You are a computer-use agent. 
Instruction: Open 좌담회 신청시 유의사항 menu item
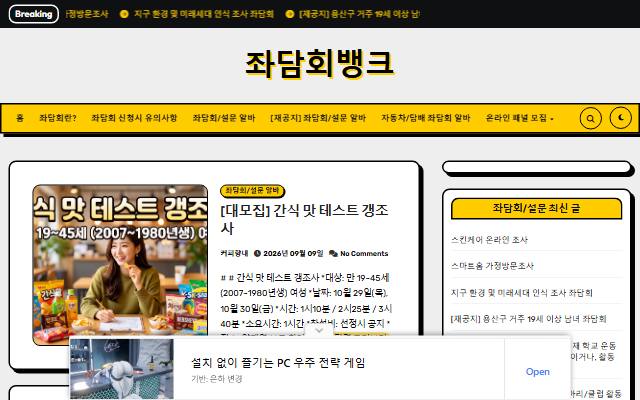click(x=134, y=118)
